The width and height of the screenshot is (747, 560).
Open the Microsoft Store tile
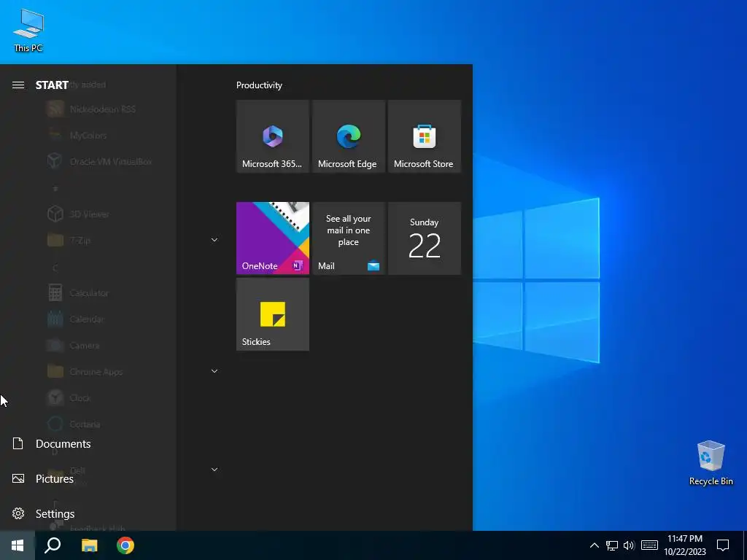tap(425, 136)
